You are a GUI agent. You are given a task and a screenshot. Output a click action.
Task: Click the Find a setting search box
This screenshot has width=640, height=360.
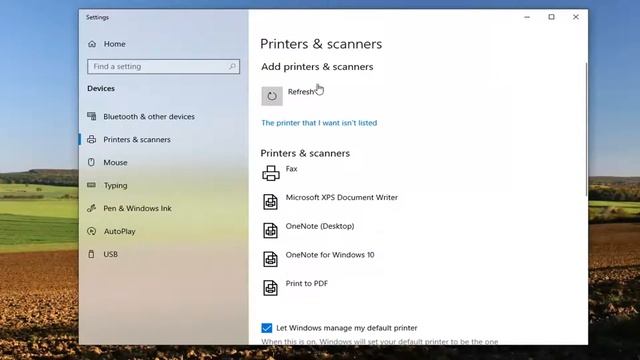click(163, 66)
